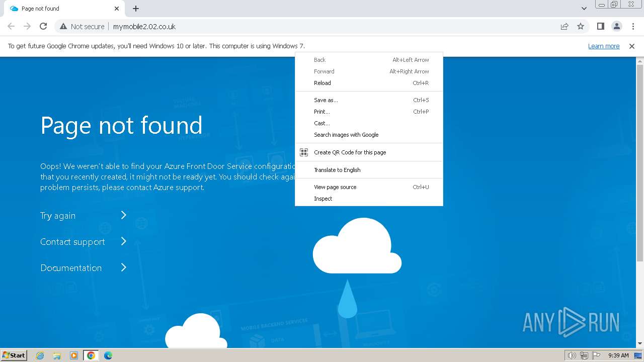Click the Not secure warning icon
Image resolution: width=644 pixels, height=362 pixels.
pyautogui.click(x=63, y=26)
